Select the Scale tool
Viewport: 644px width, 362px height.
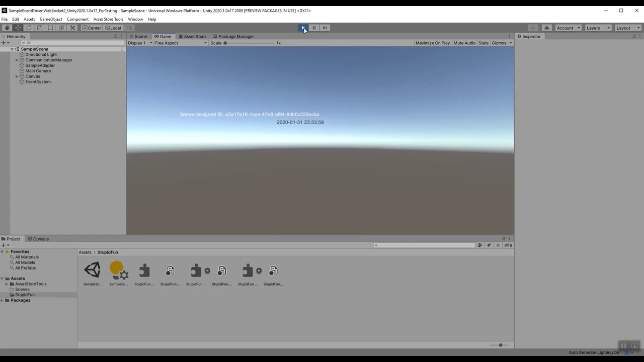(40, 28)
